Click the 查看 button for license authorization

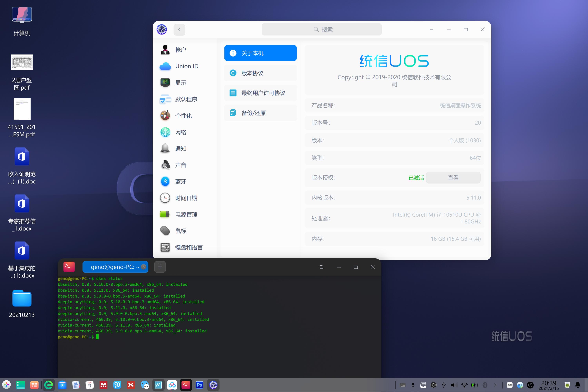pyautogui.click(x=453, y=178)
